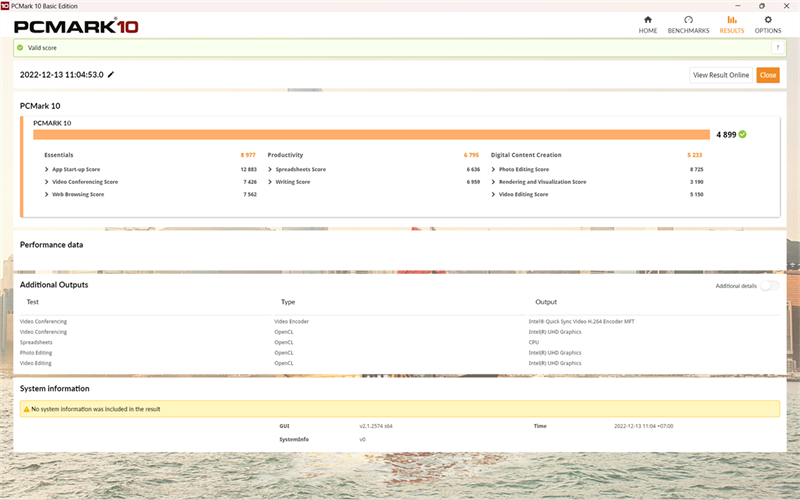The image size is (800, 500).
Task: Click the Options gear icon
Action: (x=768, y=19)
